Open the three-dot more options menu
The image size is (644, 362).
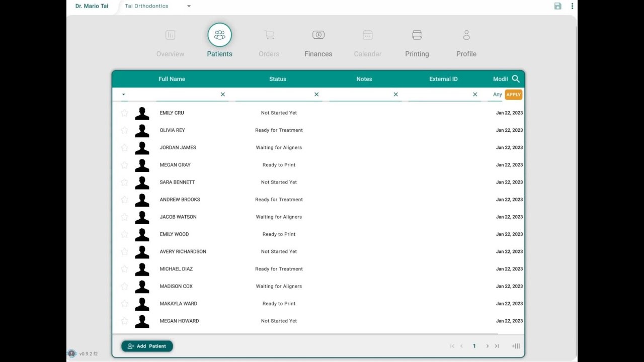coord(572,6)
